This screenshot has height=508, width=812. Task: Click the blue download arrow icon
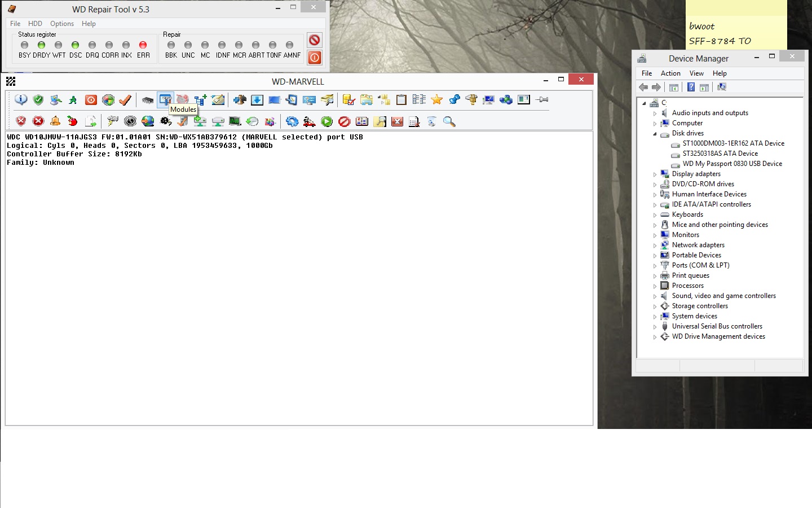[257, 100]
